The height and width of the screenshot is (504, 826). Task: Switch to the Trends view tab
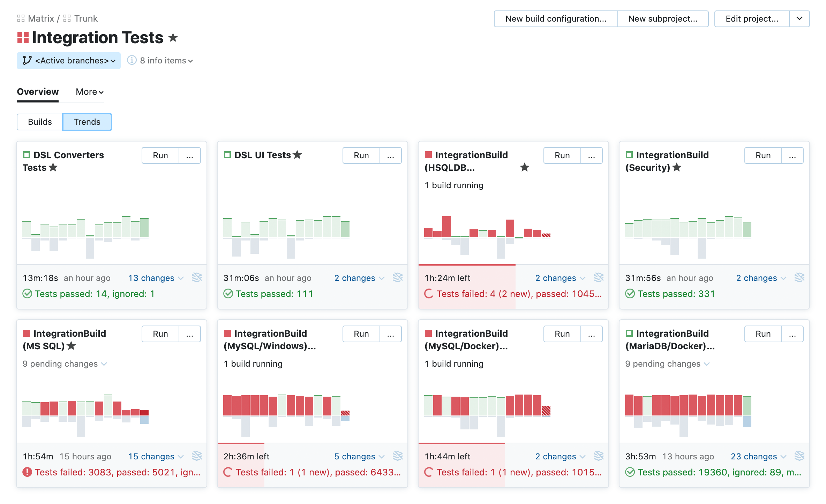87,122
